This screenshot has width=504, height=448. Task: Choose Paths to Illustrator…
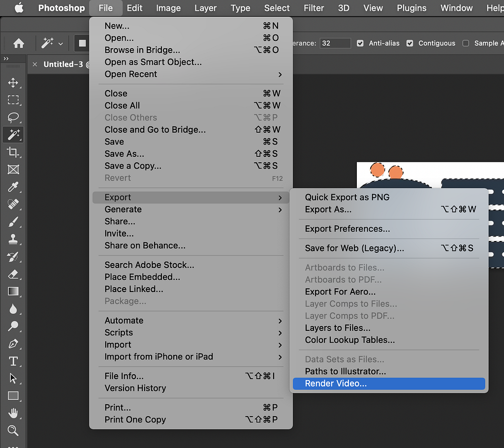pyautogui.click(x=389, y=372)
